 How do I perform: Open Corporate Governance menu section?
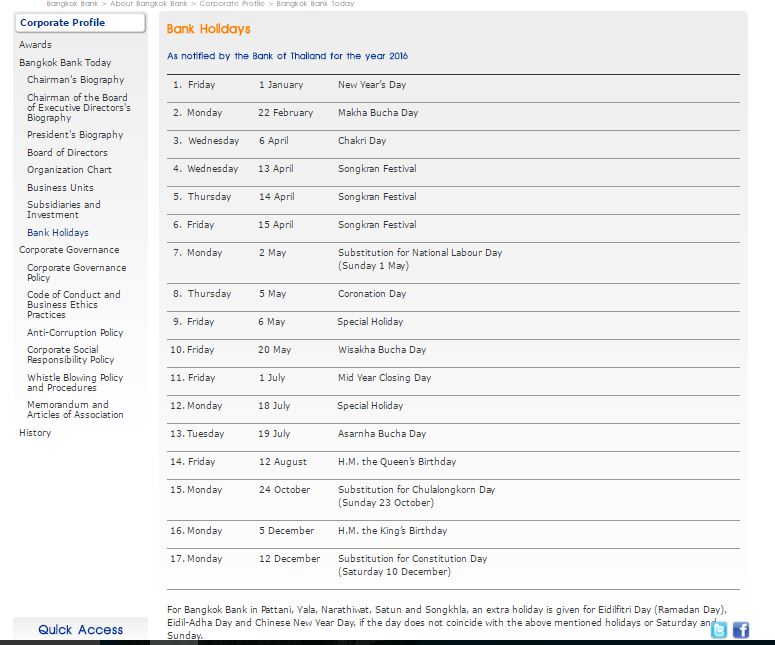point(69,250)
